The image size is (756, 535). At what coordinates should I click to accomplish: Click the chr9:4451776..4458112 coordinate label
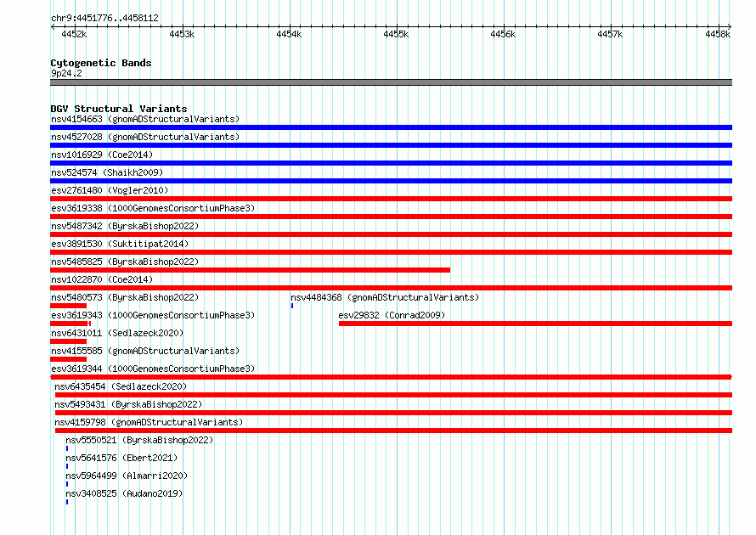pos(104,18)
